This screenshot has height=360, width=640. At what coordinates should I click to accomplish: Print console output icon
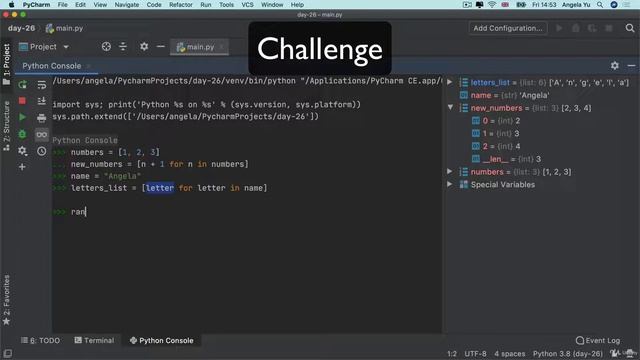(42, 118)
